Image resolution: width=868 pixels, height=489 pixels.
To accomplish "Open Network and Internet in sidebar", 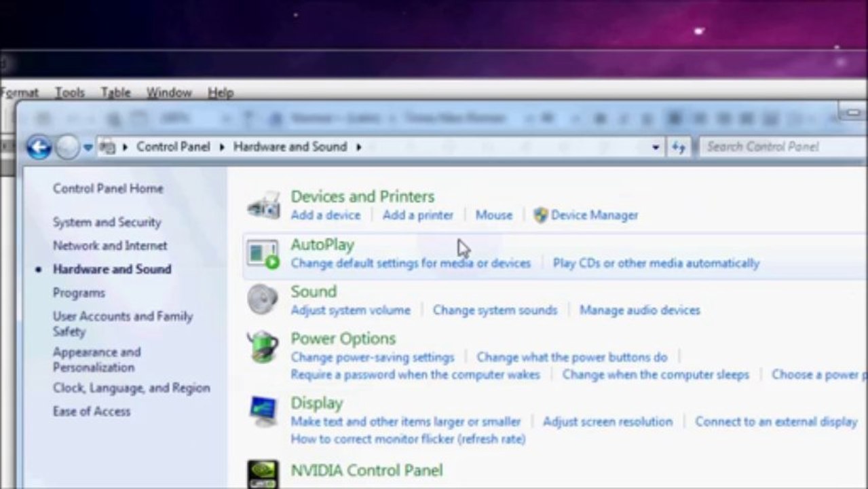I will [x=110, y=246].
